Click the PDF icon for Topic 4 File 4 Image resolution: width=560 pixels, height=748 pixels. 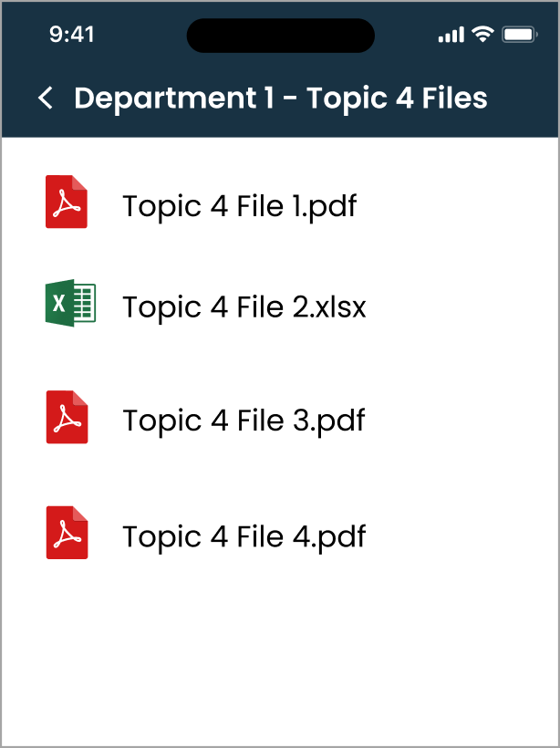tap(67, 535)
